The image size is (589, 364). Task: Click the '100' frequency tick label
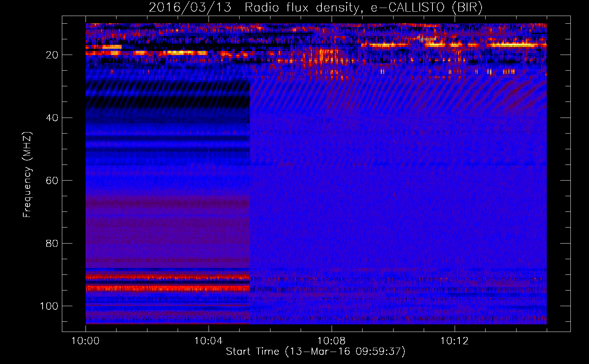[49, 306]
